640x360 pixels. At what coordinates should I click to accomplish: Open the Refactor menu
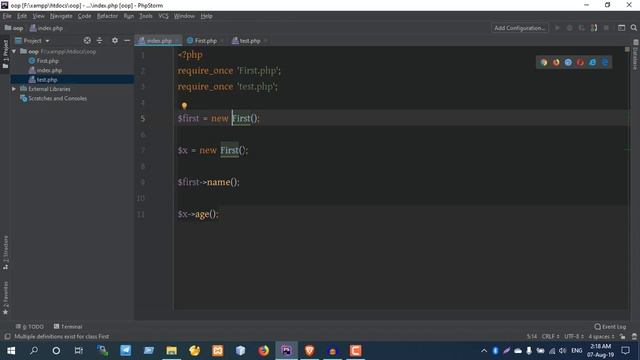point(107,16)
